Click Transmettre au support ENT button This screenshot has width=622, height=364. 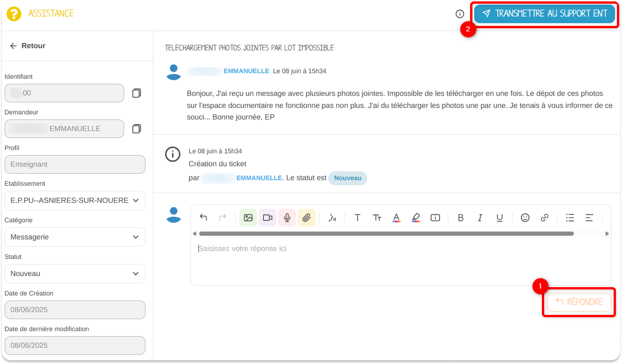545,14
